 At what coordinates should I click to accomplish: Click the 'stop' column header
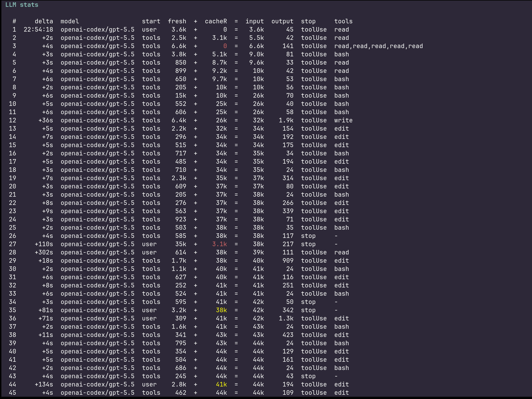click(x=308, y=21)
